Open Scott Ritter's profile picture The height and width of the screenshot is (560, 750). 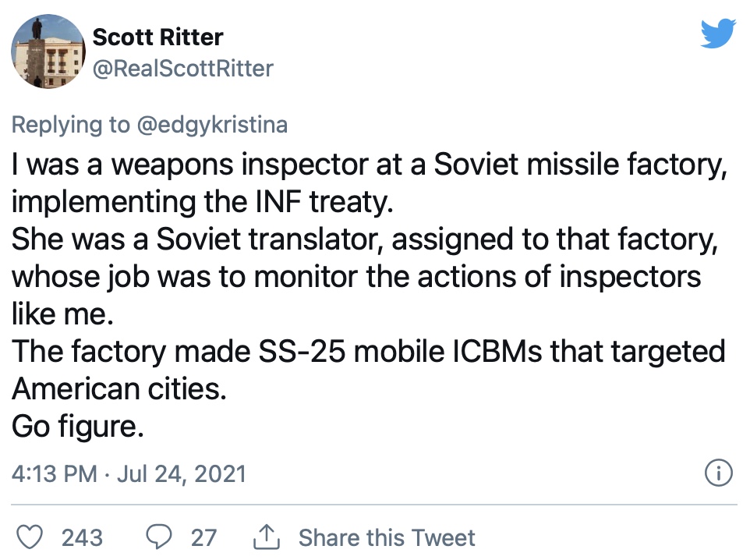click(x=48, y=51)
